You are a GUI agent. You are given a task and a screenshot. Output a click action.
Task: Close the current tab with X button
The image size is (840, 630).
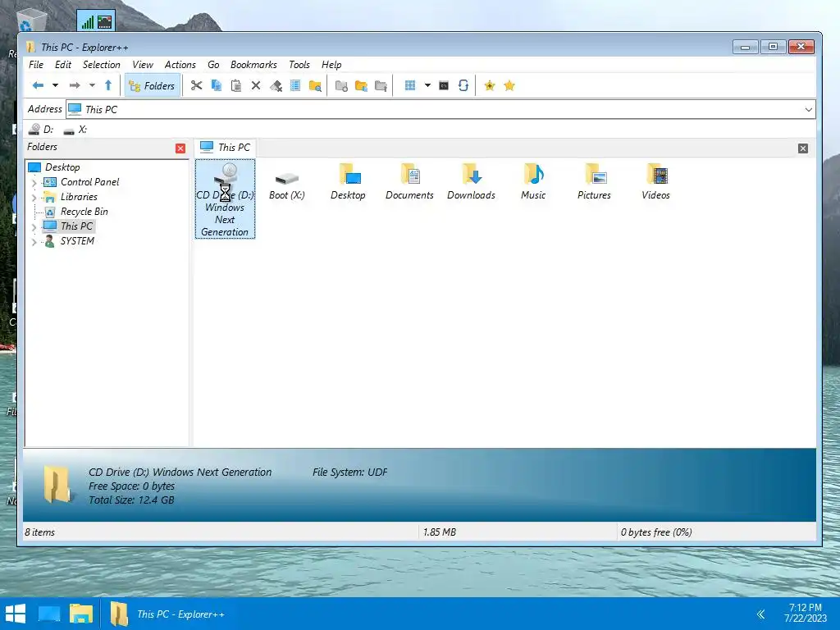(802, 148)
